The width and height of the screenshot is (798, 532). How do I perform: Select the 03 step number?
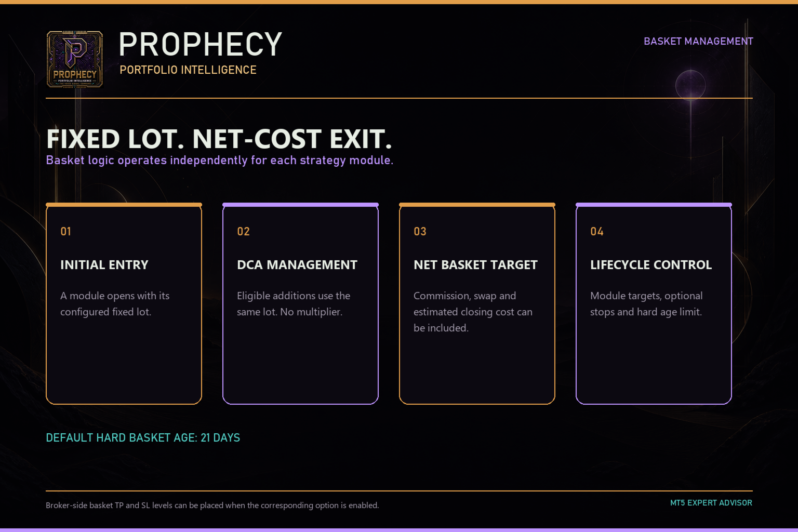pos(420,231)
